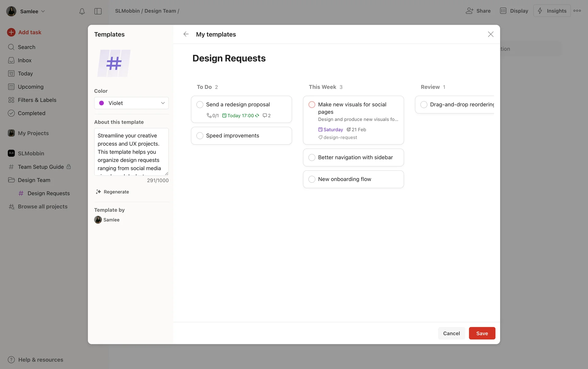This screenshot has height=369, width=588.
Task: Click the back arrow beside My templates
Action: 186,34
